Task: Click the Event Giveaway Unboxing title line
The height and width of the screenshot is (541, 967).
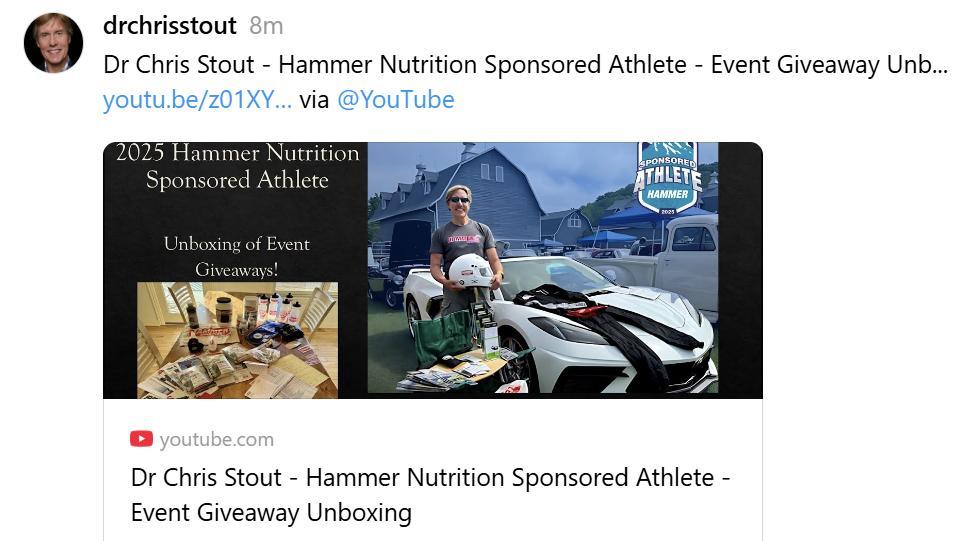Action: (x=271, y=513)
